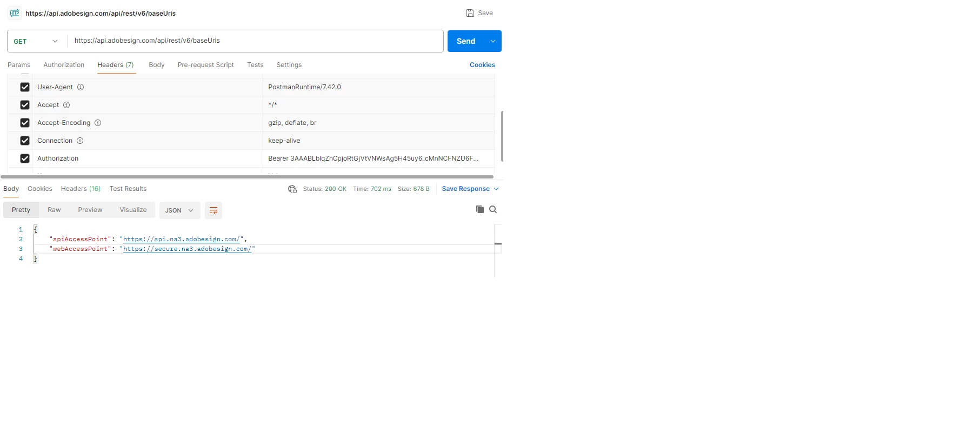The image size is (980, 437).
Task: Click the request title URL text
Action: coord(101,14)
